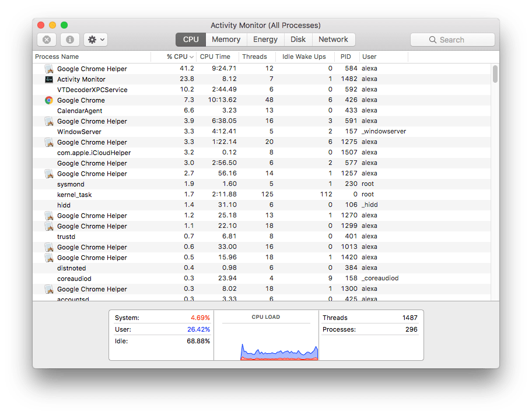Click the 112 idle wake ups value
The height and width of the screenshot is (415, 532).
(326, 195)
